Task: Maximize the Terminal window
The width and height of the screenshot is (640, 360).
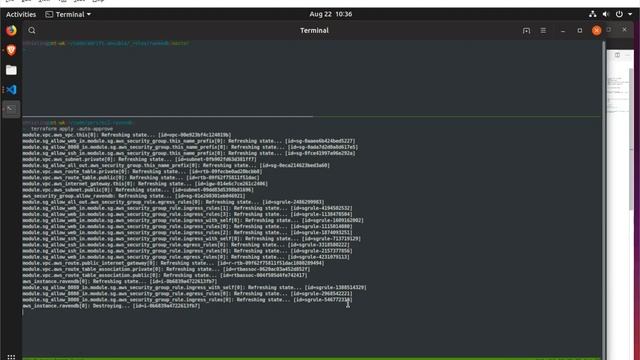Action: coord(580,31)
